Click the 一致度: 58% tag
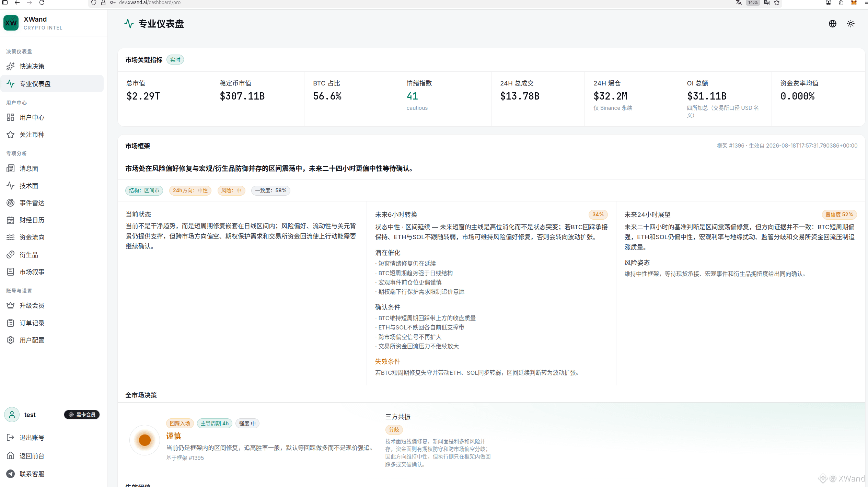Viewport: 868px width, 487px height. click(271, 190)
